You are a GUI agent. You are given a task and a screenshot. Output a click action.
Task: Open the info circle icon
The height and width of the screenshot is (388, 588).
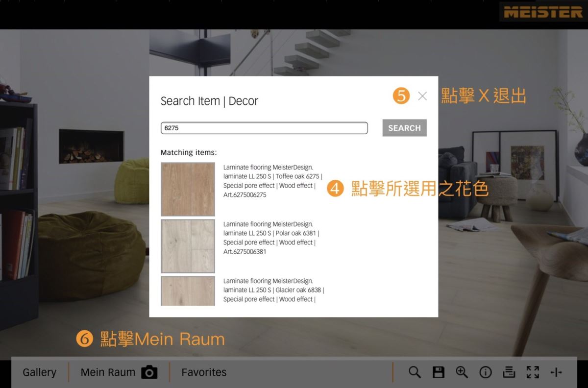click(486, 373)
